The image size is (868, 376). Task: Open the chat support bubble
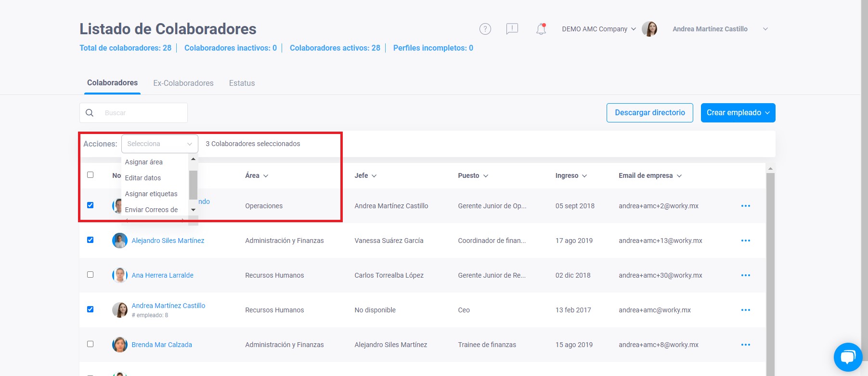point(848,357)
